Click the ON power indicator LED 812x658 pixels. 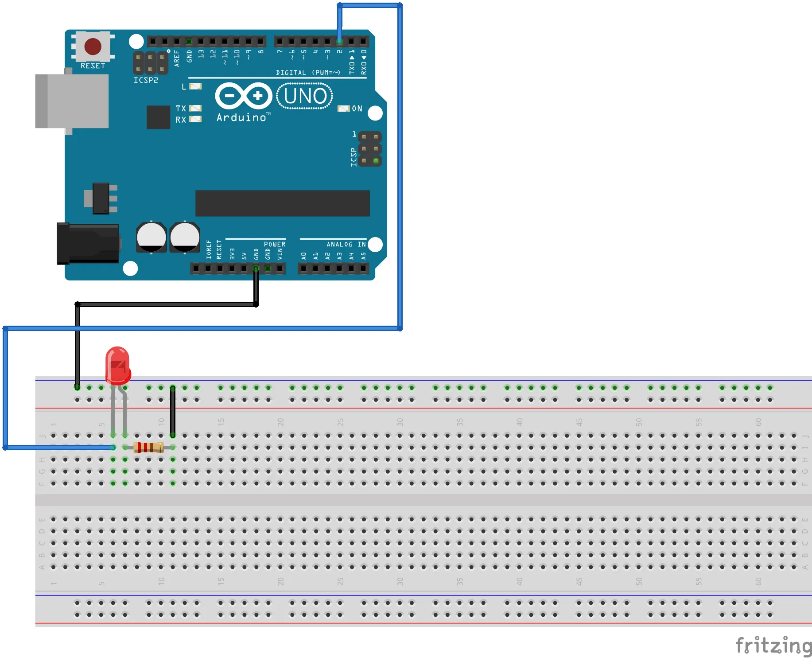tap(343, 109)
